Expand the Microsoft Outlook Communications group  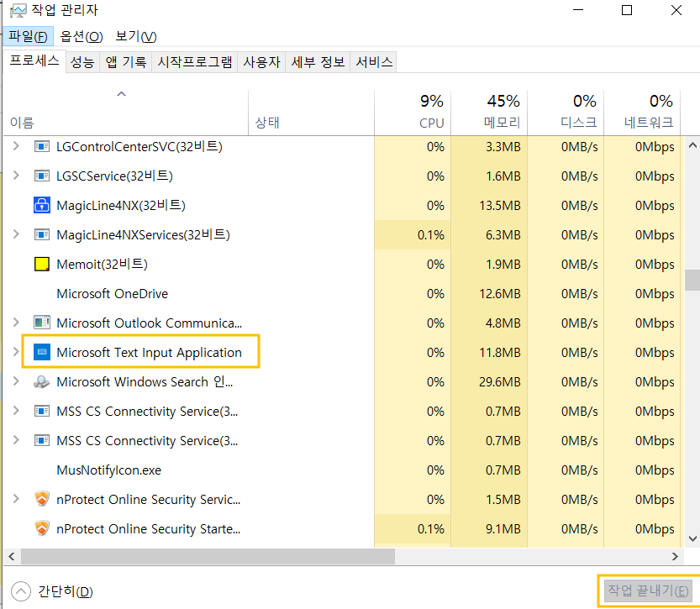click(16, 322)
